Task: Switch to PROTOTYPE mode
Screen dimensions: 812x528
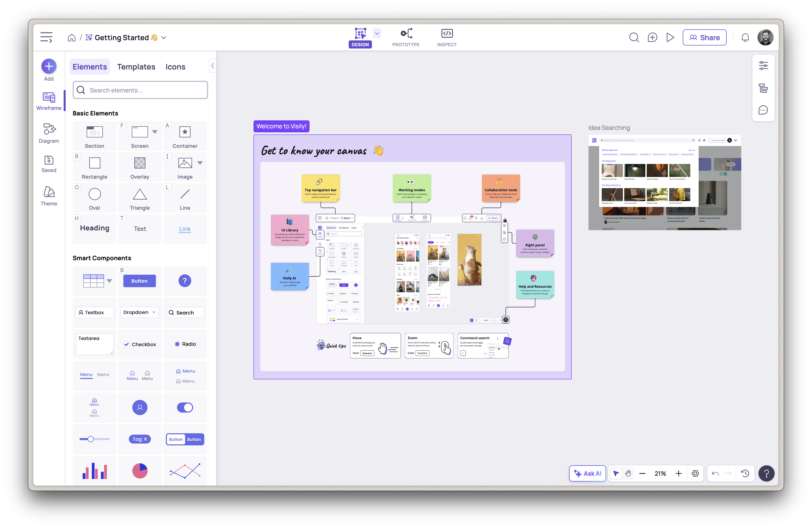Action: (406, 38)
